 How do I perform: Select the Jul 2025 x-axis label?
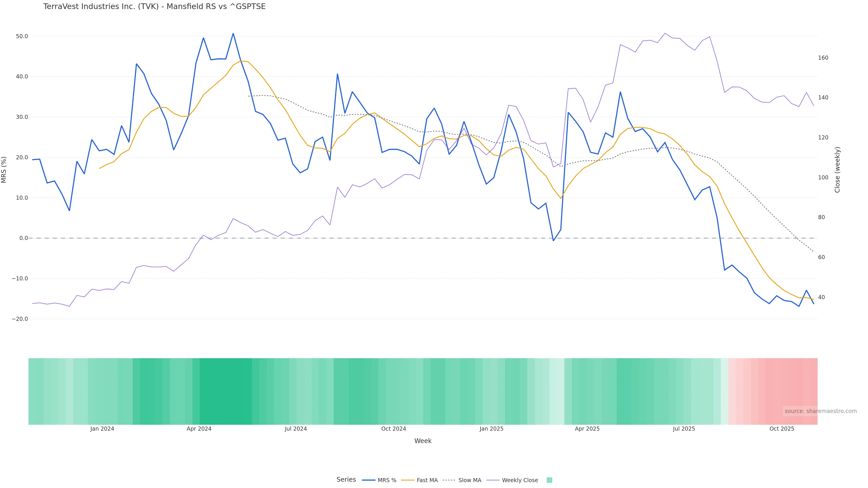click(x=684, y=429)
